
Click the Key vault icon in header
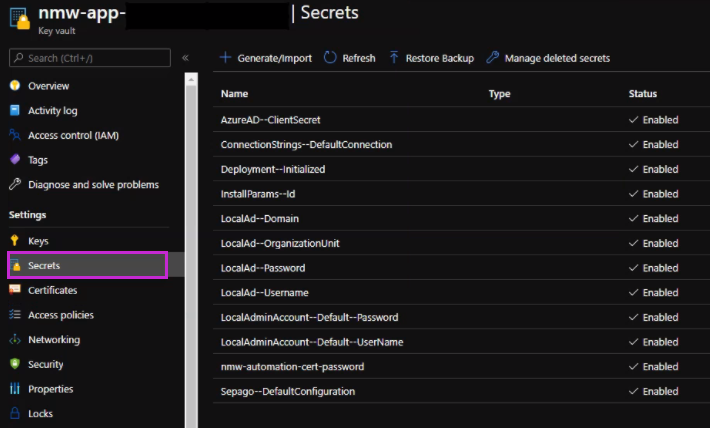coord(20,19)
